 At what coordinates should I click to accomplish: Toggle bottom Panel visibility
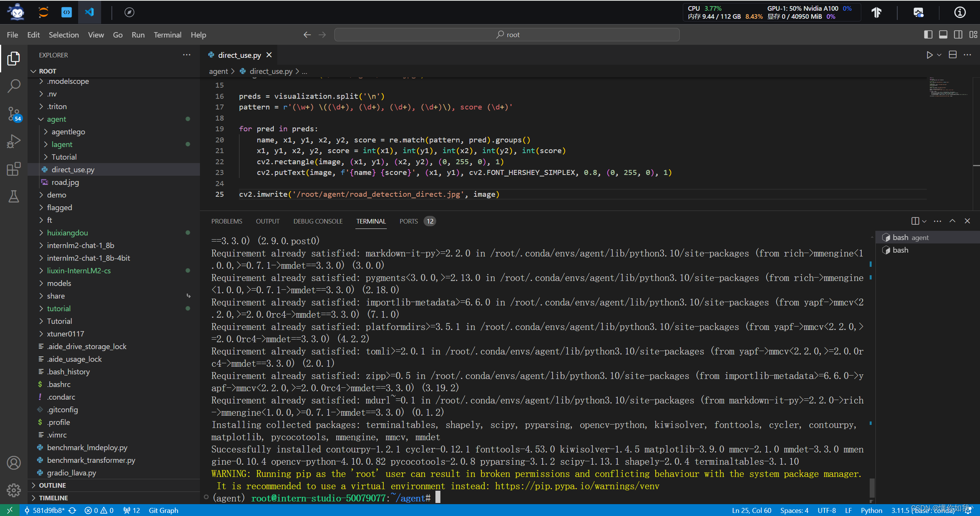(x=943, y=35)
